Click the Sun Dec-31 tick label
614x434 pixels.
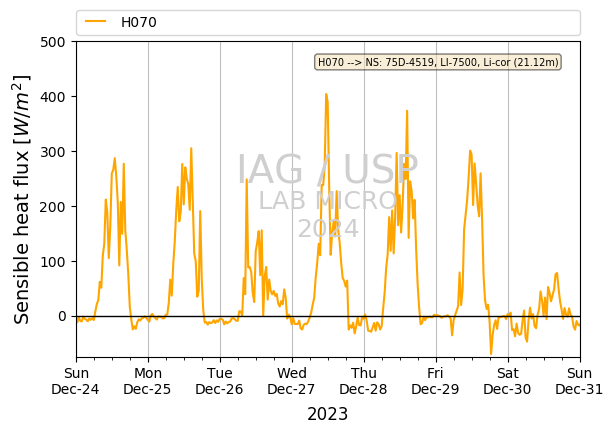pos(580,381)
